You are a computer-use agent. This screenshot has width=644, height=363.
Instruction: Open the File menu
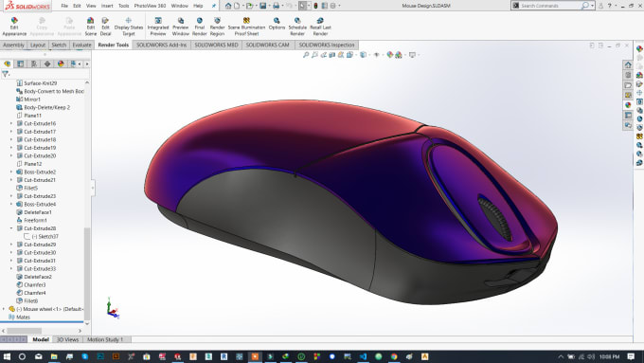(x=64, y=6)
